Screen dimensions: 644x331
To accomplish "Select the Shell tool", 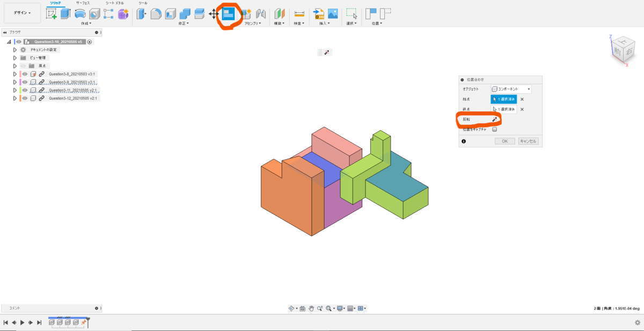I will click(x=171, y=14).
